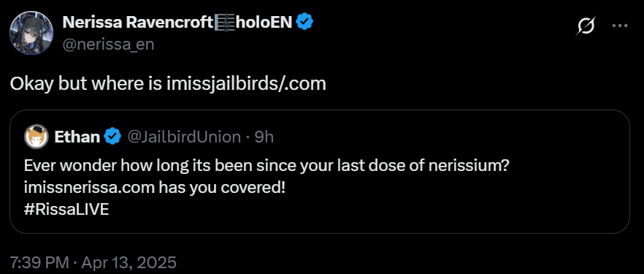Viewport: 644px width, 274px height.
Task: Click the blue verified badge beside holoEN
Action: point(304,23)
